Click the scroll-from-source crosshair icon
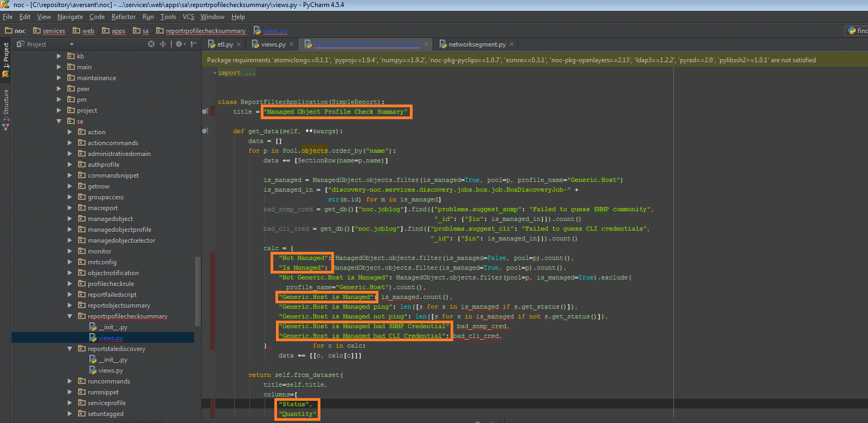 point(151,44)
